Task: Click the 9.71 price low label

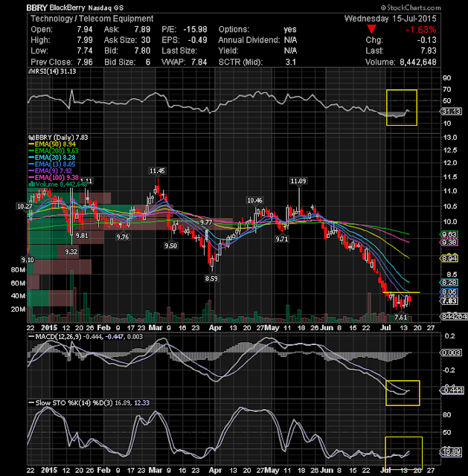Action: pyautogui.click(x=282, y=239)
